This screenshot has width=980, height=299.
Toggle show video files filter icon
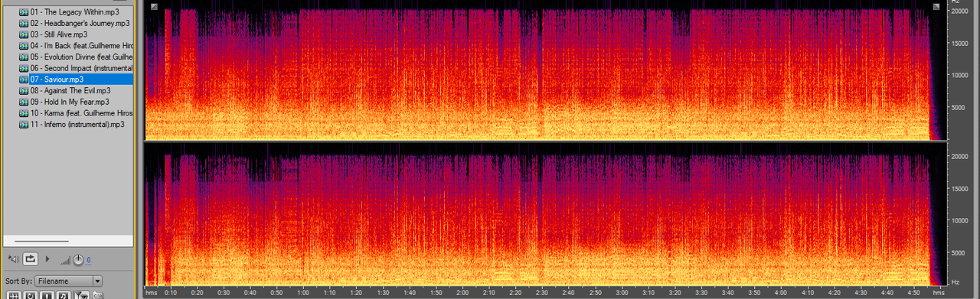[47, 294]
